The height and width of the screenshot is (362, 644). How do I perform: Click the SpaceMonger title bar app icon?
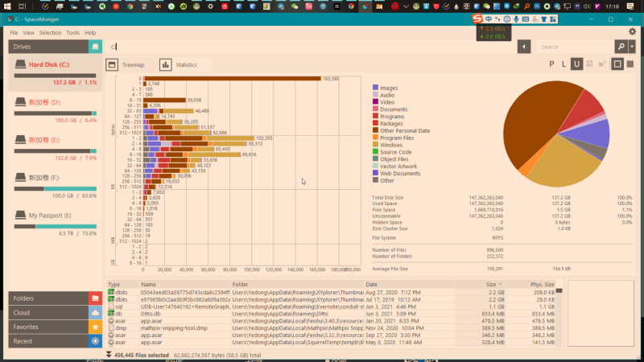tap(9, 19)
